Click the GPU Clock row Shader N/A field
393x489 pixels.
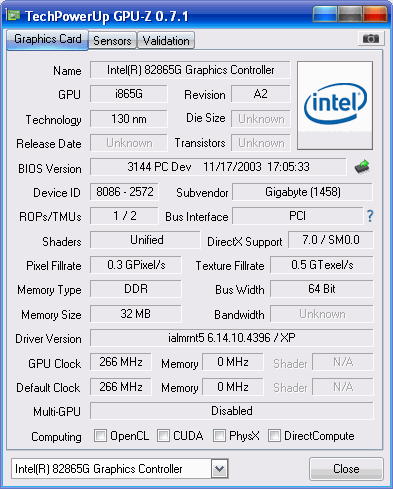[343, 362]
